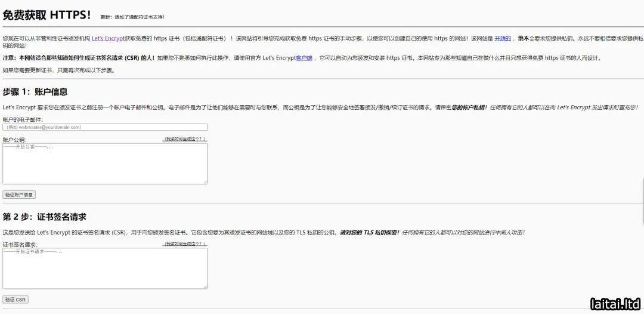Click the 步骤 1：账户信息 heading
Screen dimensions: 644x314
35,92
